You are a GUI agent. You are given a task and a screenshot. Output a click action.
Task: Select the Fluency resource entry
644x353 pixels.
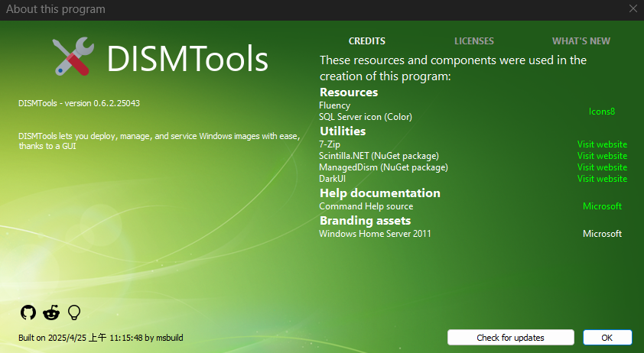[335, 105]
